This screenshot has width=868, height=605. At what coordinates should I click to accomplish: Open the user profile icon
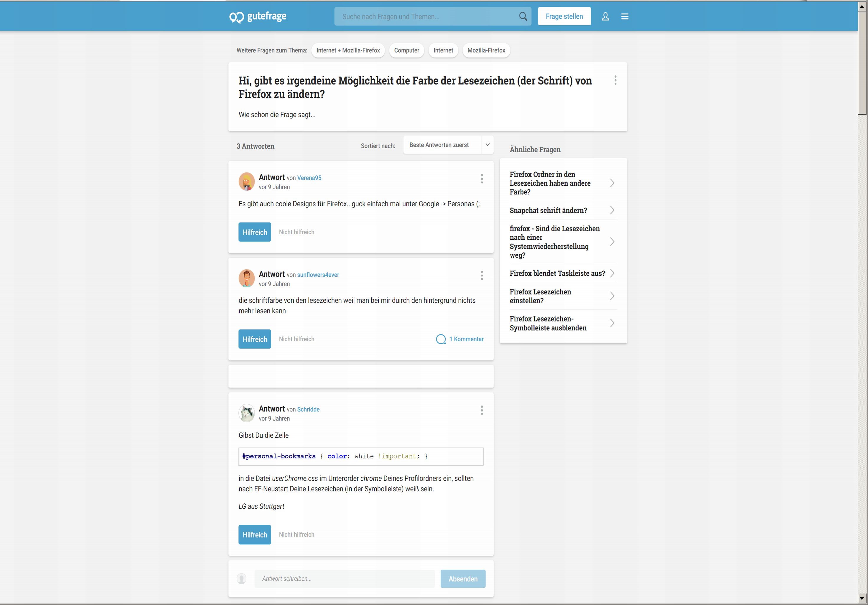(x=605, y=16)
